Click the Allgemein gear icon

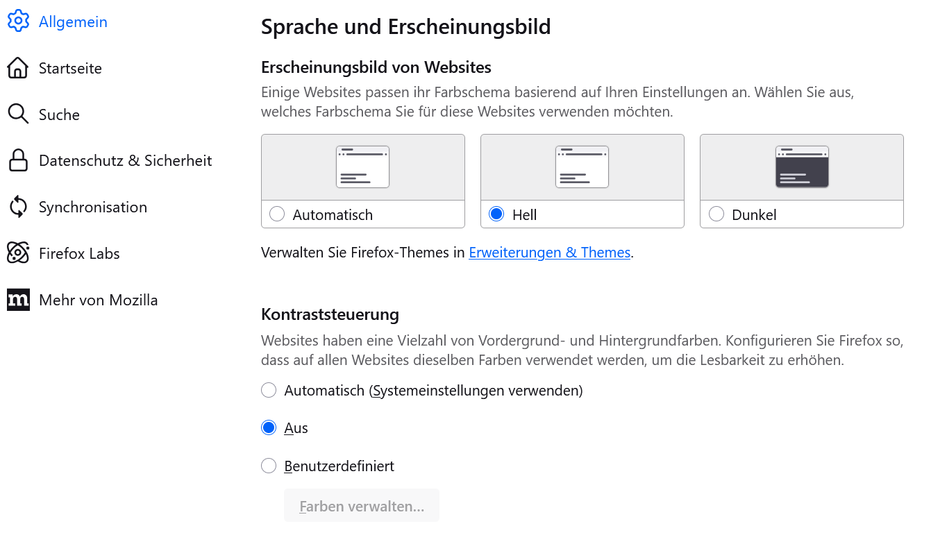point(18,22)
